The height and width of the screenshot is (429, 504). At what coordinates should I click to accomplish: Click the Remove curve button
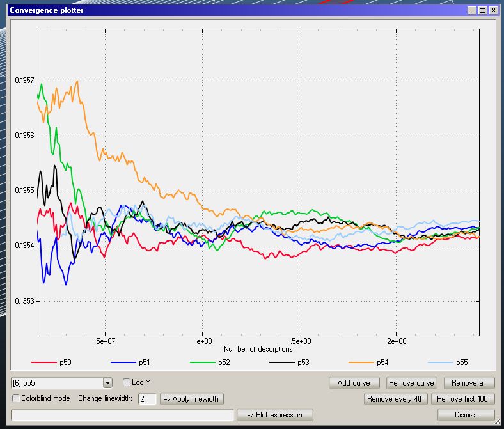click(411, 383)
